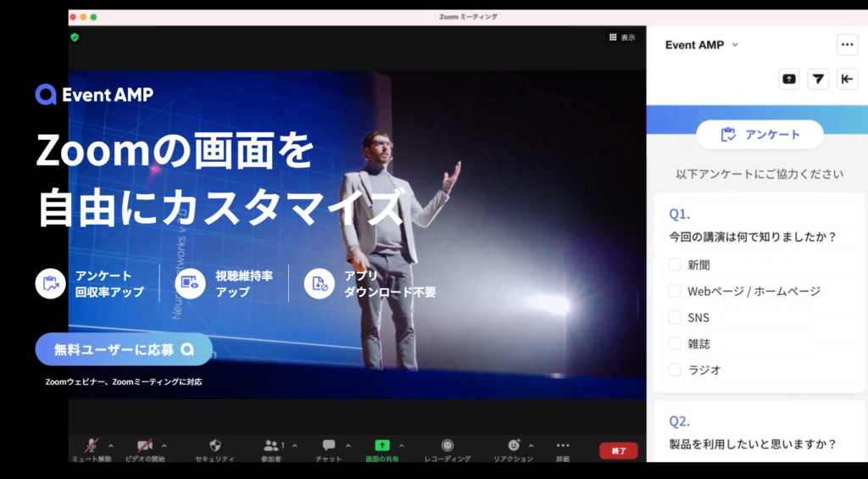Check the SNS option
Image resolution: width=868 pixels, height=479 pixels.
coord(674,317)
